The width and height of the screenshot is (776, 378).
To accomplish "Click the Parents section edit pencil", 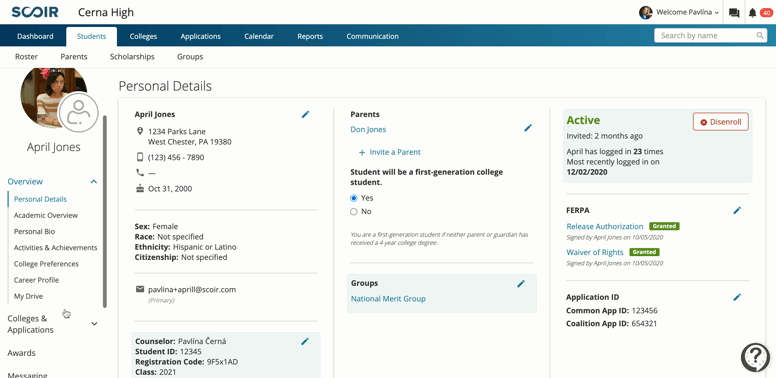I will coord(528,128).
